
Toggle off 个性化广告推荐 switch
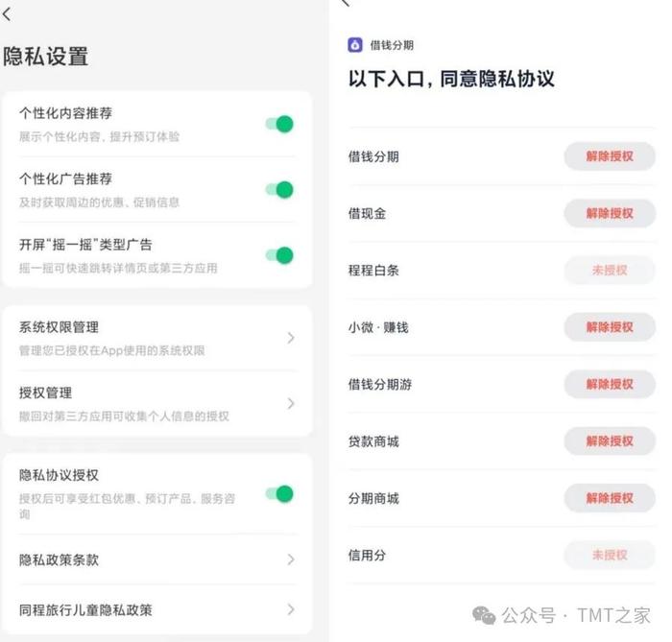[x=279, y=190]
